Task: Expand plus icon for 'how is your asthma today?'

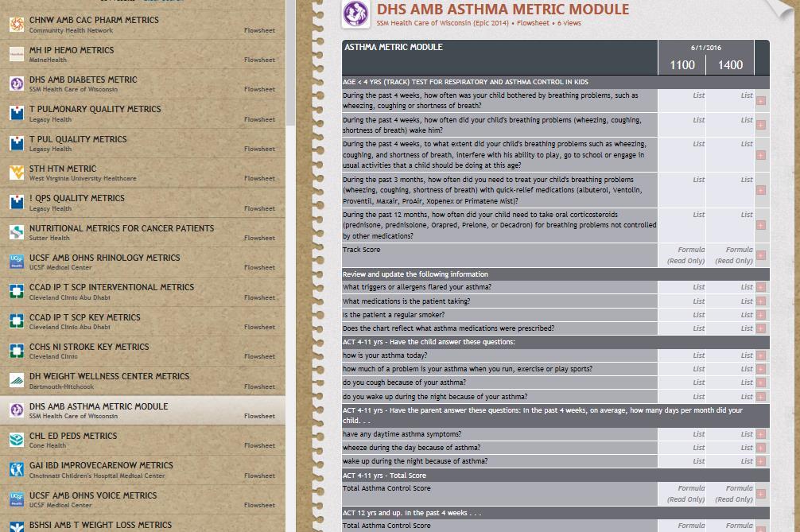Action: [x=761, y=355]
